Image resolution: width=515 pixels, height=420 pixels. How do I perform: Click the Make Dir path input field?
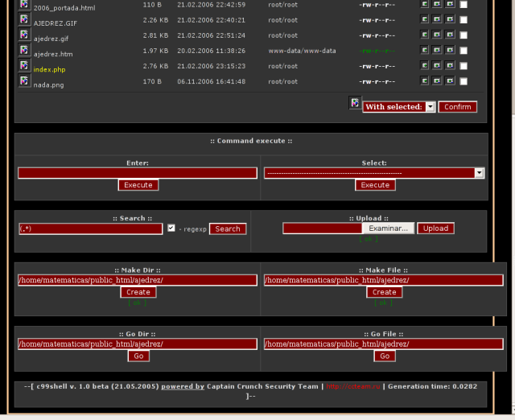tap(137, 280)
